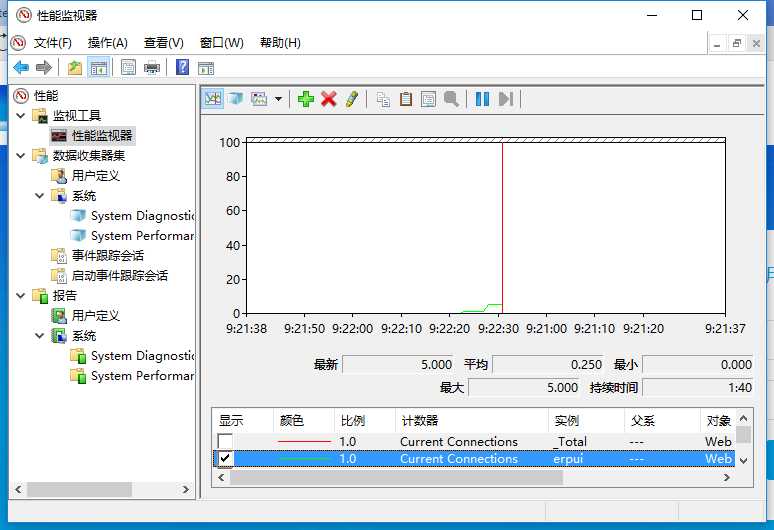The height and width of the screenshot is (530, 774).
Task: Add a counter with the green plus icon
Action: (306, 99)
